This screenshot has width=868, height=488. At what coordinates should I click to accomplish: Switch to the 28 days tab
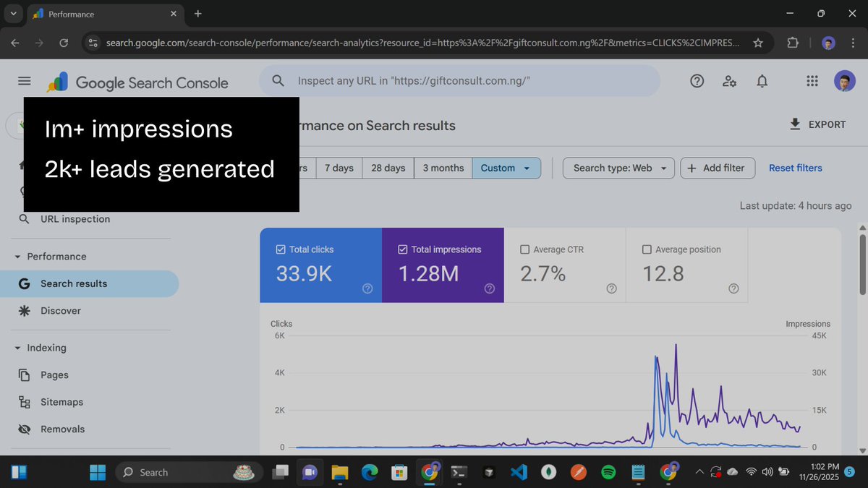(387, 168)
